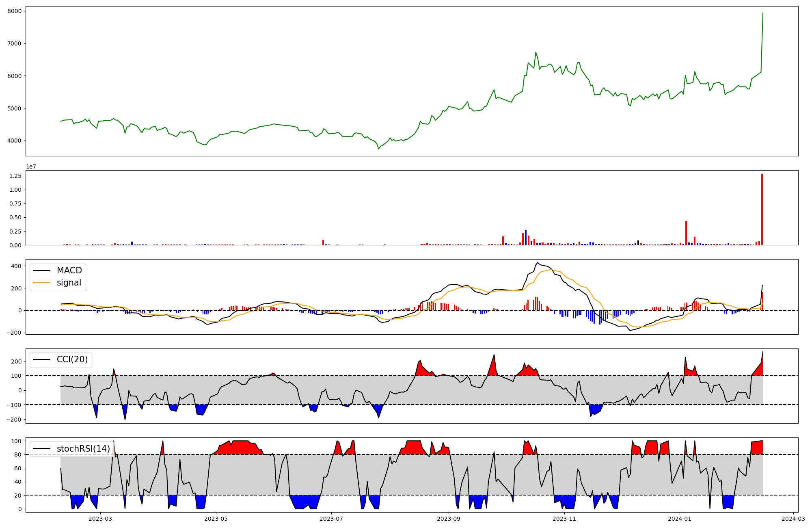
Task: Click the 8000 label on price axis
Action: pos(15,11)
